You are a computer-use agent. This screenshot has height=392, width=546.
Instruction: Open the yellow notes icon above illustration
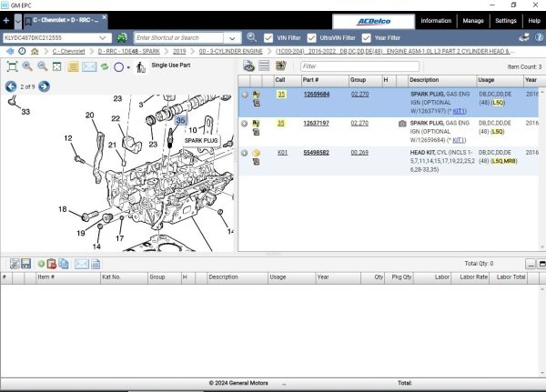(x=73, y=66)
